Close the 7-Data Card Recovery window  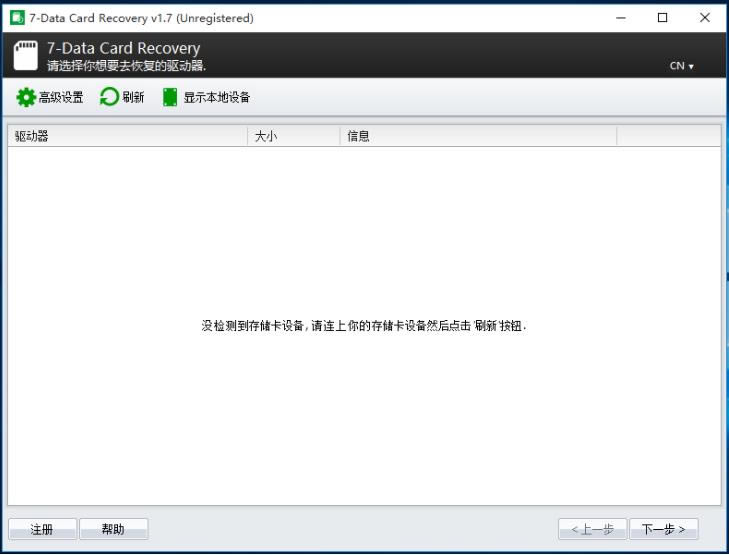pyautogui.click(x=704, y=18)
